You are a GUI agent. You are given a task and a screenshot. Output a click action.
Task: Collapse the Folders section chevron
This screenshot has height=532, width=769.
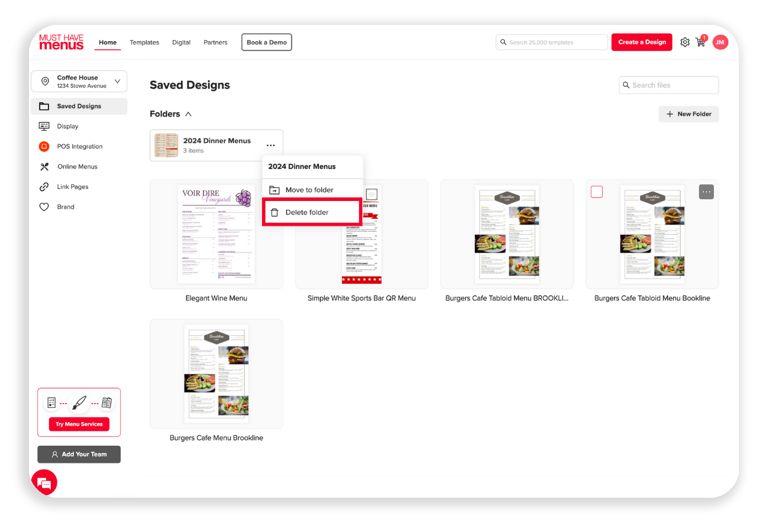pos(188,114)
